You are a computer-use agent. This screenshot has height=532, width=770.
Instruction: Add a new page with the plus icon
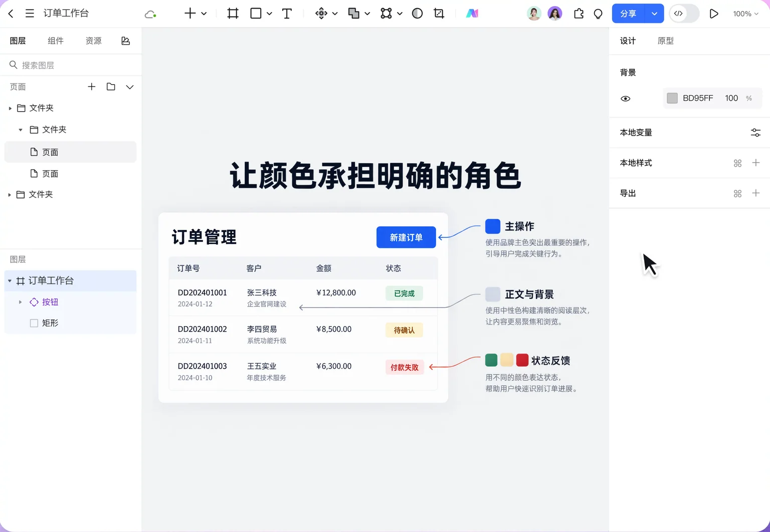tap(91, 87)
